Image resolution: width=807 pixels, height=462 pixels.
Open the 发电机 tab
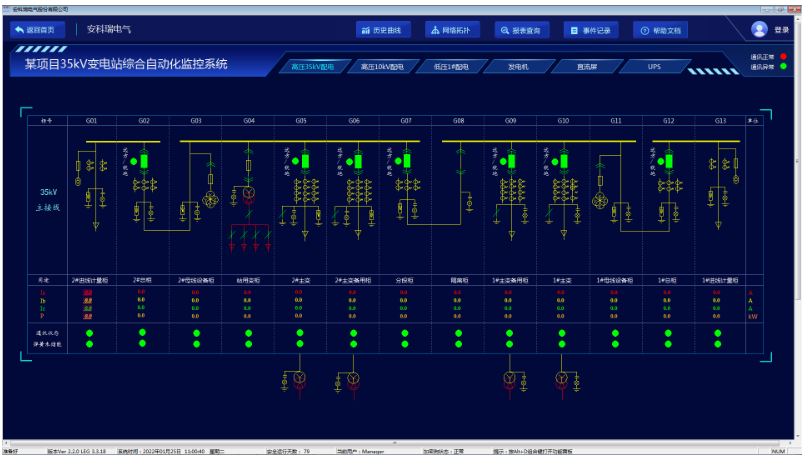pos(517,67)
